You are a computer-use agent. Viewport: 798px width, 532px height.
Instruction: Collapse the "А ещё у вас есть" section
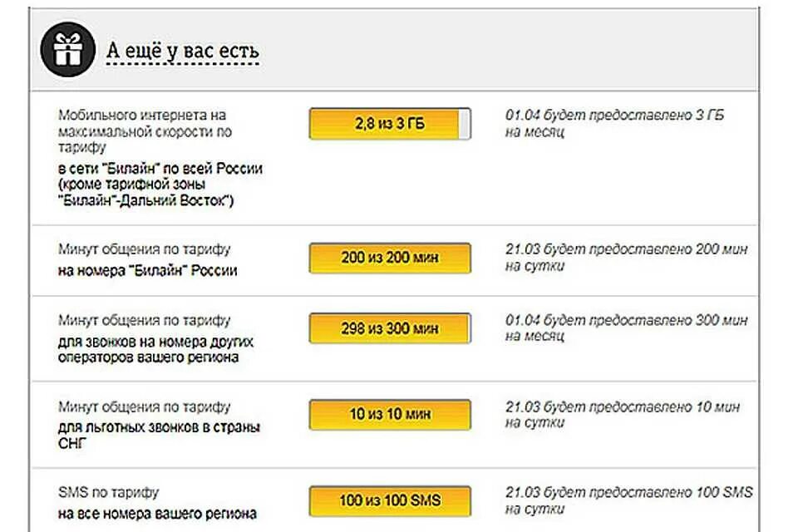point(183,52)
